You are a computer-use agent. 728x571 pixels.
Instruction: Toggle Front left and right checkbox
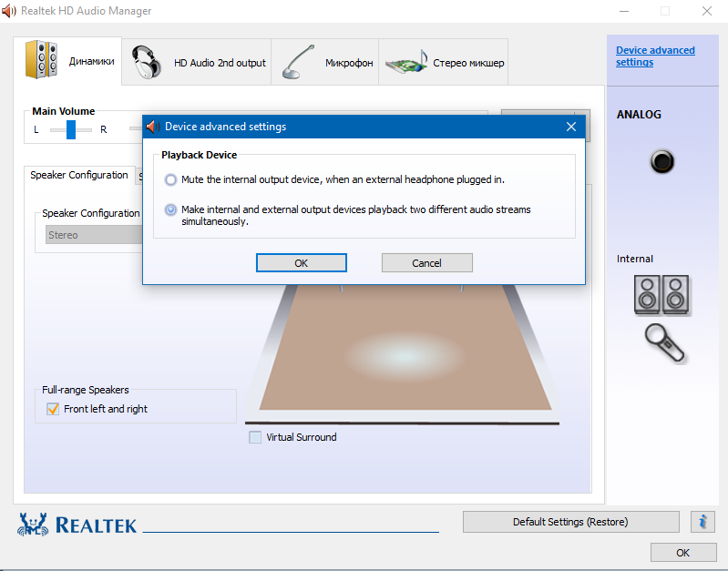[x=53, y=409]
